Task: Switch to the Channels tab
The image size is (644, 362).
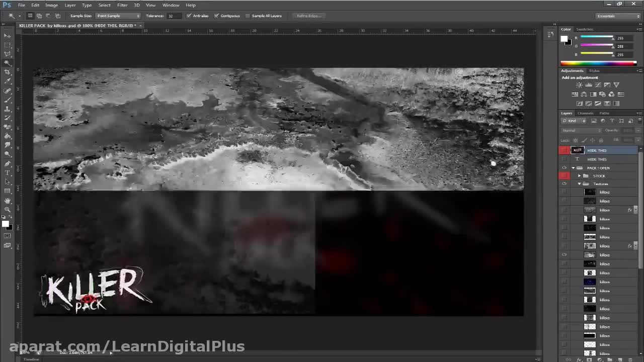Action: click(x=586, y=113)
